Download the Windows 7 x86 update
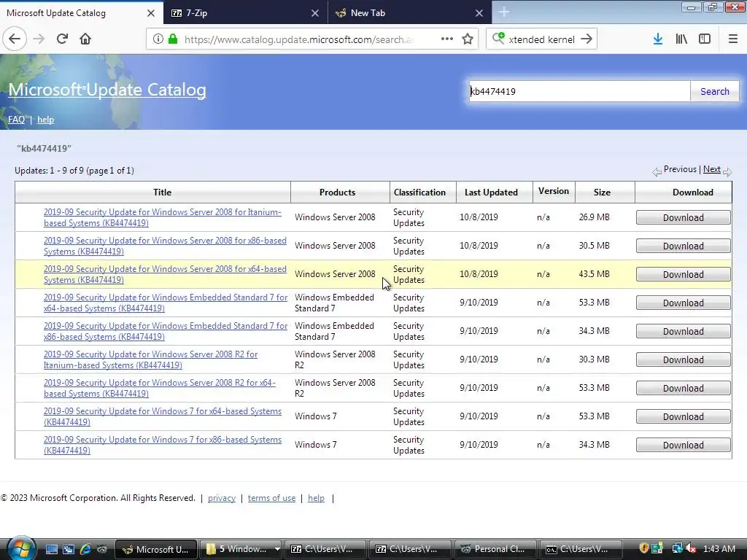 (x=683, y=446)
